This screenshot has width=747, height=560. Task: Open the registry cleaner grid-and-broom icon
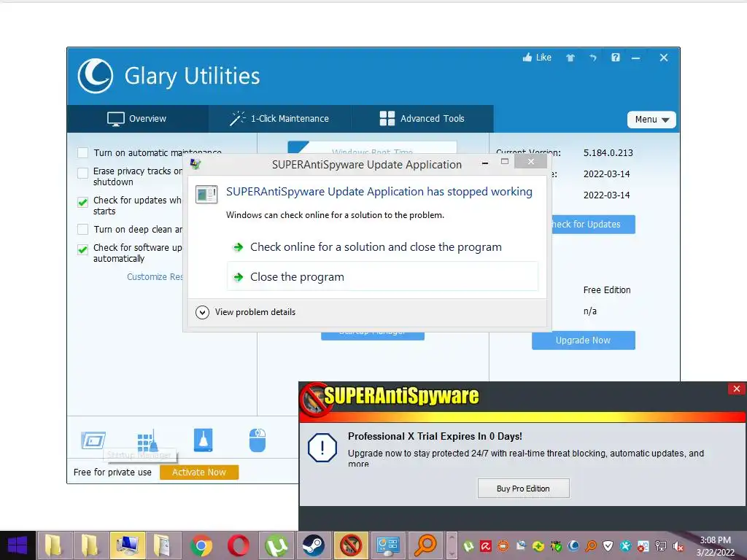pos(147,440)
